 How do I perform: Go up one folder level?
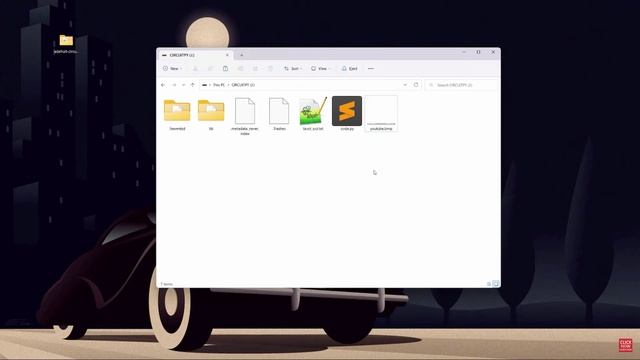[193, 85]
